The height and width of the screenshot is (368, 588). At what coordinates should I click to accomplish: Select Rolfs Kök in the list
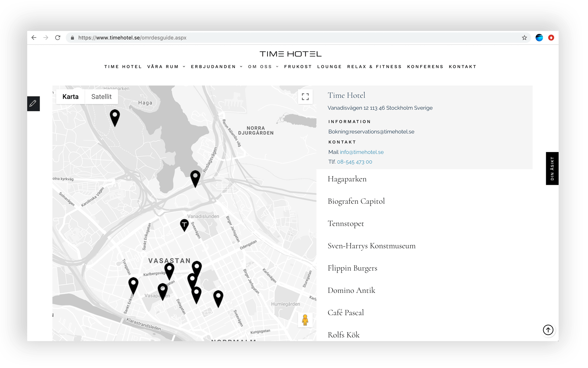[344, 335]
